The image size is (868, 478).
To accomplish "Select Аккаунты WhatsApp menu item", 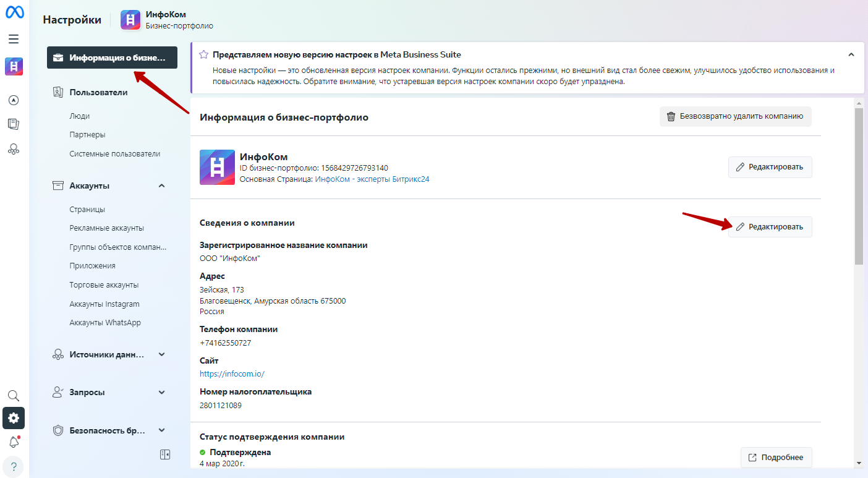I will click(105, 323).
